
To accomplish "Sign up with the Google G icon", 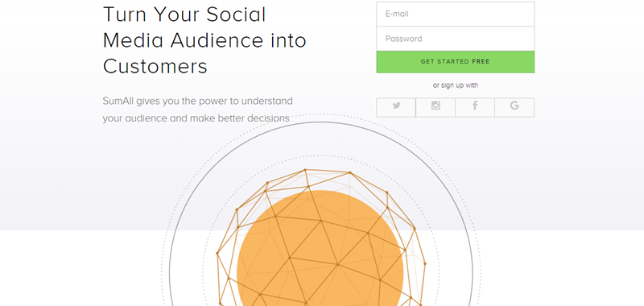I will [514, 107].
